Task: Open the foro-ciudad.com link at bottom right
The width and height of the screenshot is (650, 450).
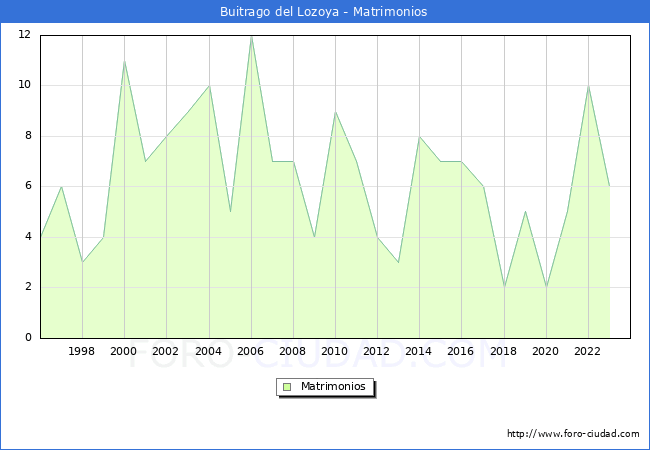Action: pyautogui.click(x=573, y=434)
